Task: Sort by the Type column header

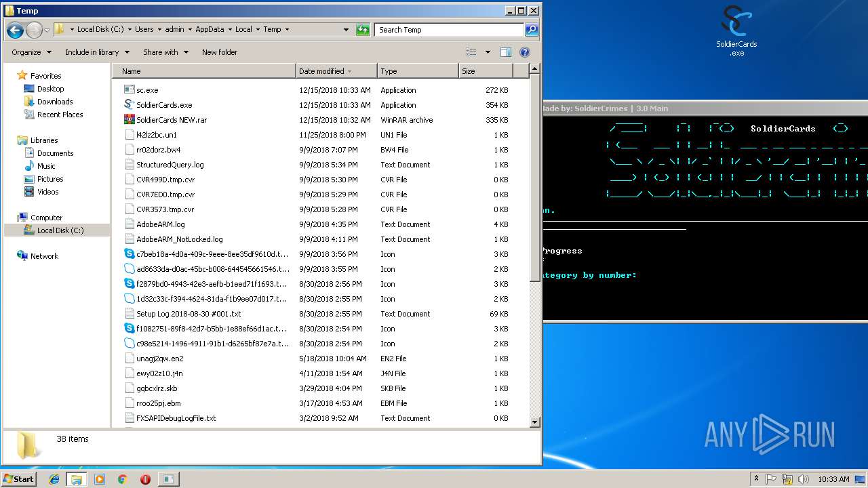Action: pyautogui.click(x=418, y=71)
